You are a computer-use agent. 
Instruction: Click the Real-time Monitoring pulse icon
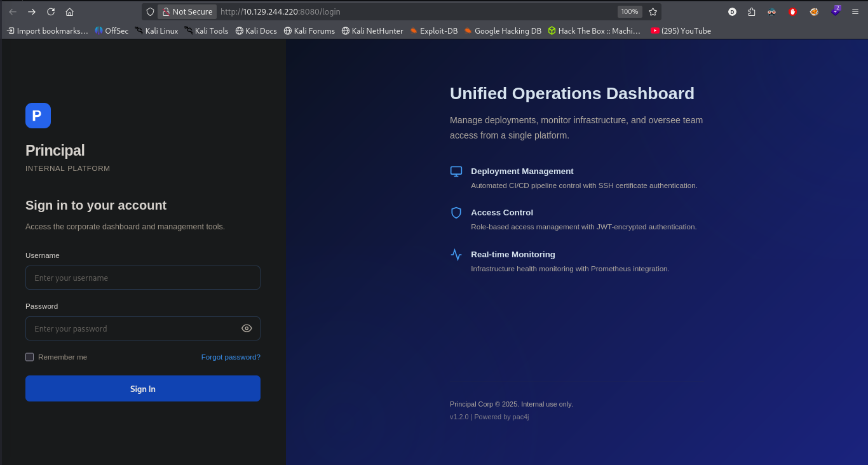coord(456,255)
